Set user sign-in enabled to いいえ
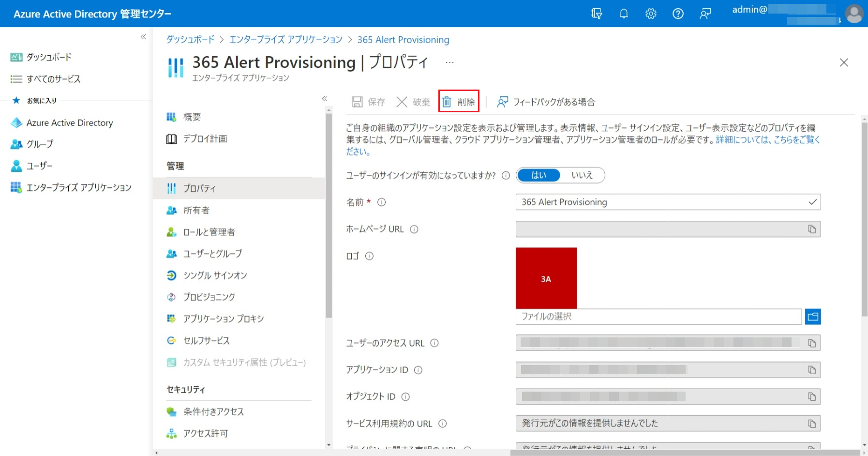Screen dimensions: 868x456 (x=582, y=175)
